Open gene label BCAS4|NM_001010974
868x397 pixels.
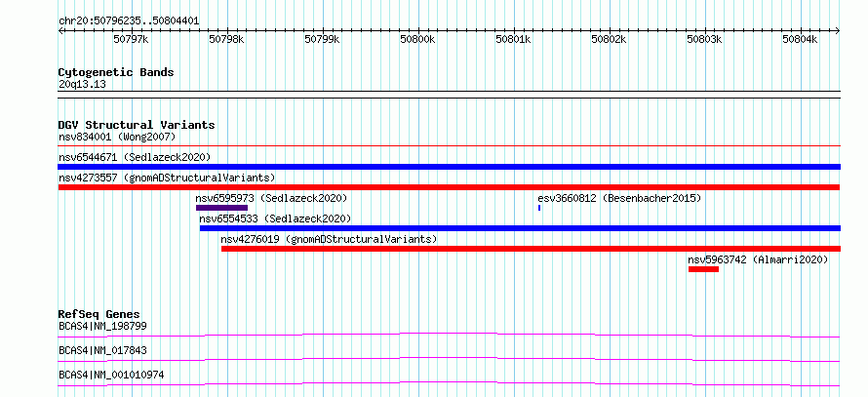pos(111,375)
